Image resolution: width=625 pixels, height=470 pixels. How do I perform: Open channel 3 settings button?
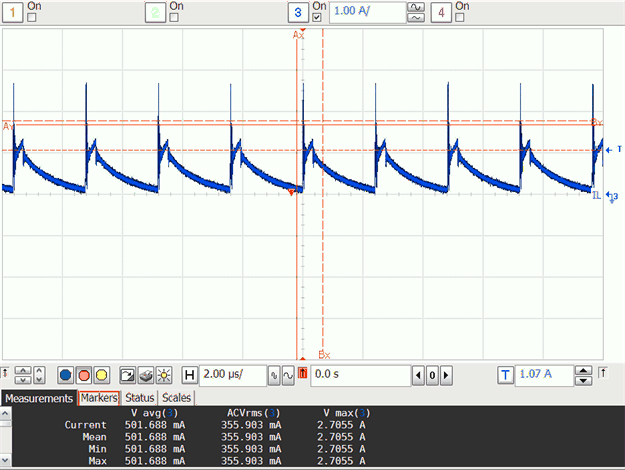298,12
